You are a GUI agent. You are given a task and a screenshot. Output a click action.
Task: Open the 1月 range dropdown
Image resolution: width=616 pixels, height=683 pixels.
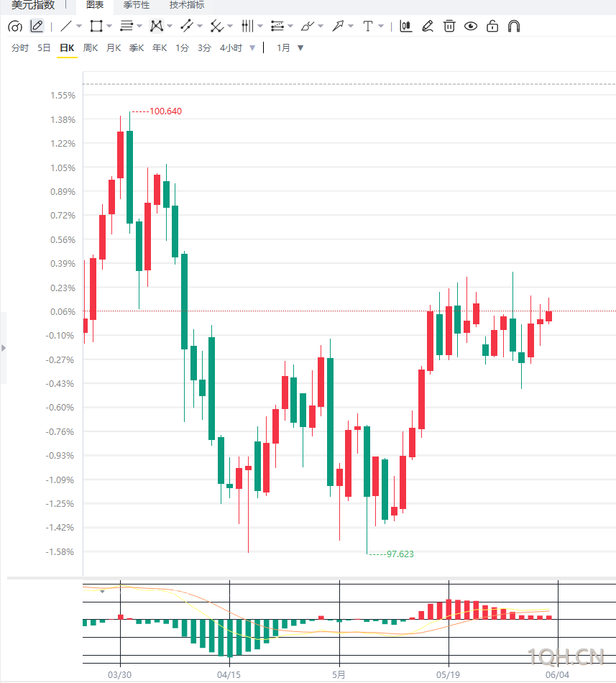tap(290, 48)
